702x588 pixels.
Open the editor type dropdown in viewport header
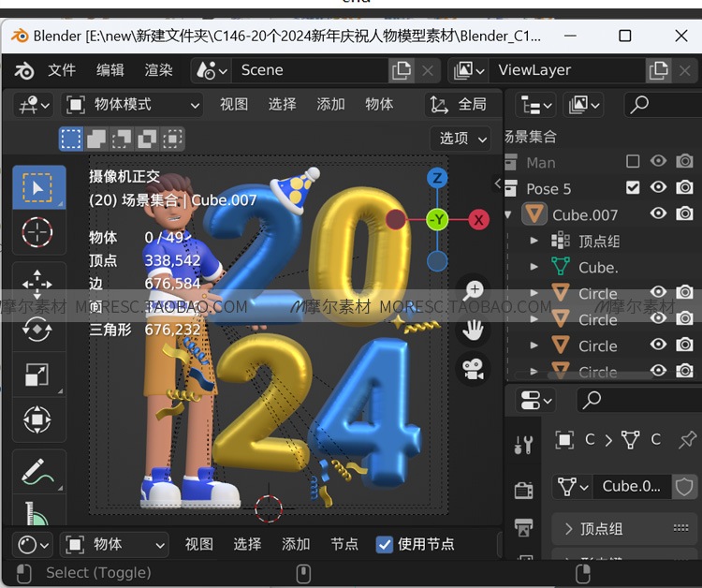[x=34, y=105]
